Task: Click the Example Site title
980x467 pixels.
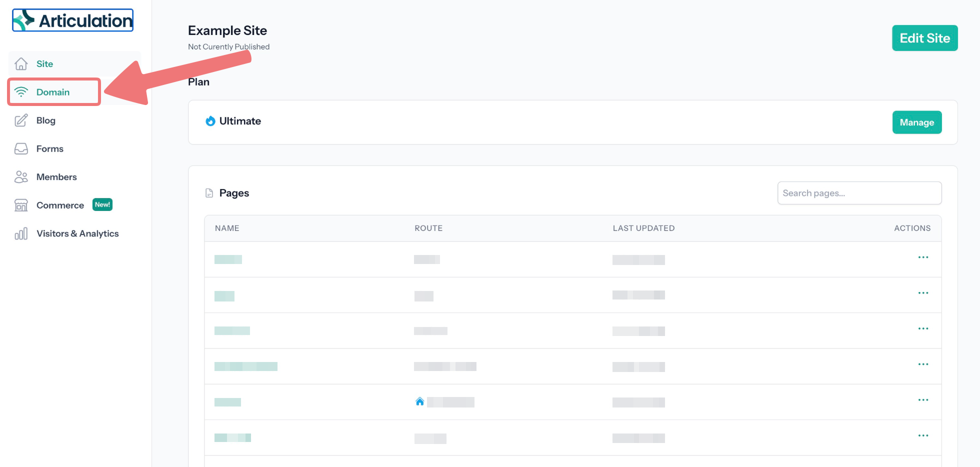Action: (227, 30)
